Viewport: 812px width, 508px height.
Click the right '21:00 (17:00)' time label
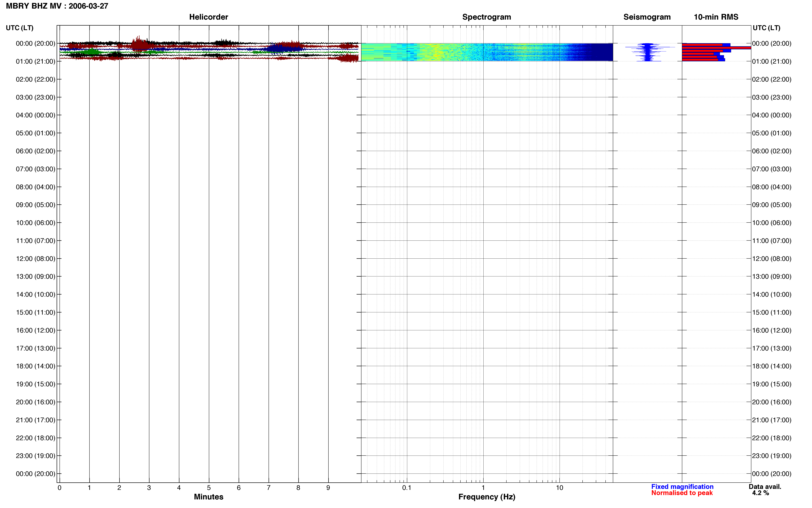pyautogui.click(x=772, y=420)
